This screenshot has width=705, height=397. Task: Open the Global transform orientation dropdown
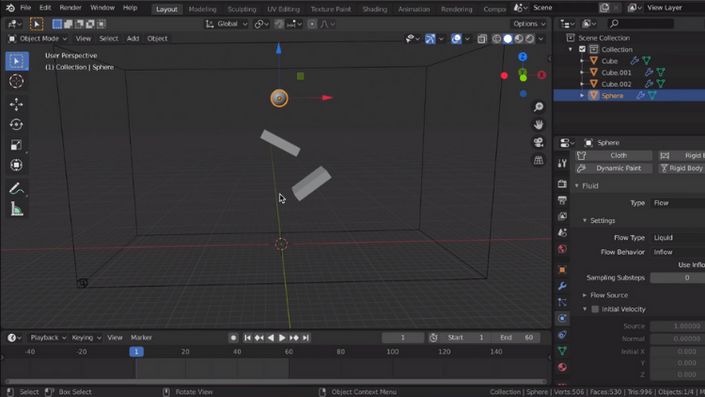coord(226,24)
